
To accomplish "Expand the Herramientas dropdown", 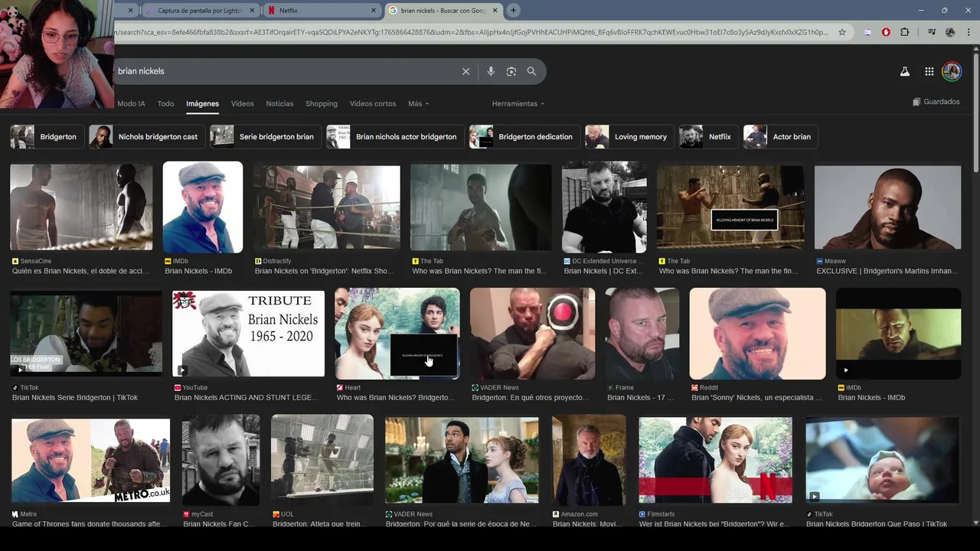I will click(518, 103).
